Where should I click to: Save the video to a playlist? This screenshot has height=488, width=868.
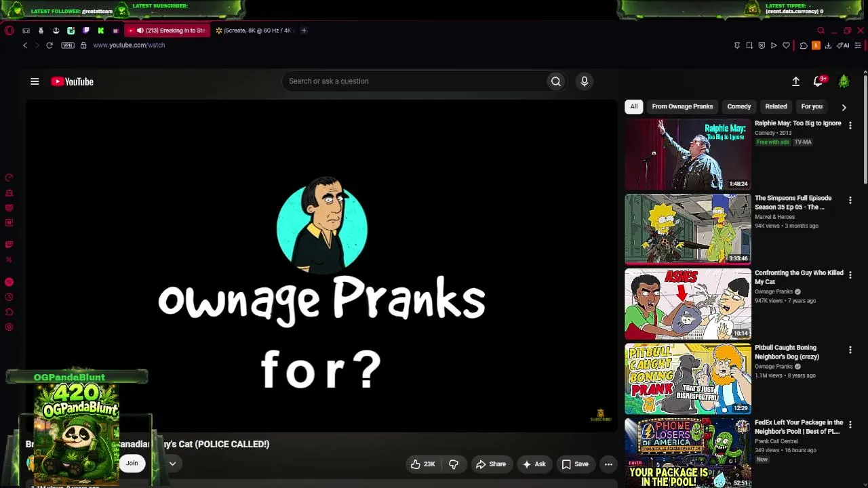point(575,464)
